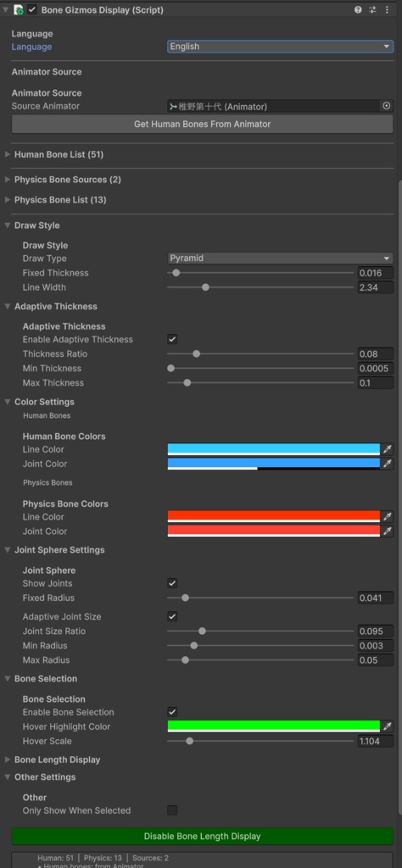Collapse Joint Sphere Settings section
402x868 pixels.
(x=7, y=549)
